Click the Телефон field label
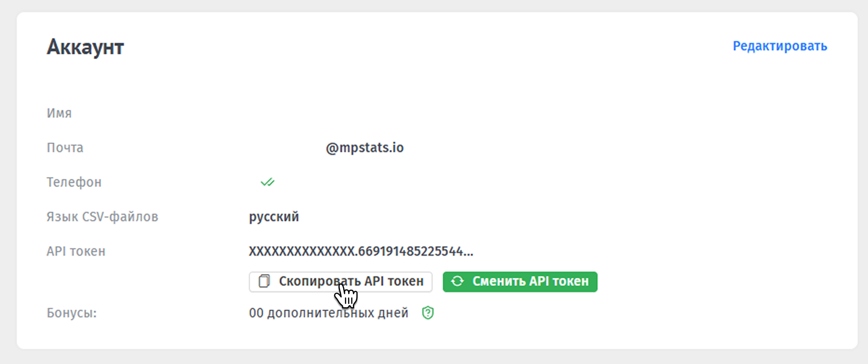This screenshot has width=868, height=364. [x=74, y=182]
